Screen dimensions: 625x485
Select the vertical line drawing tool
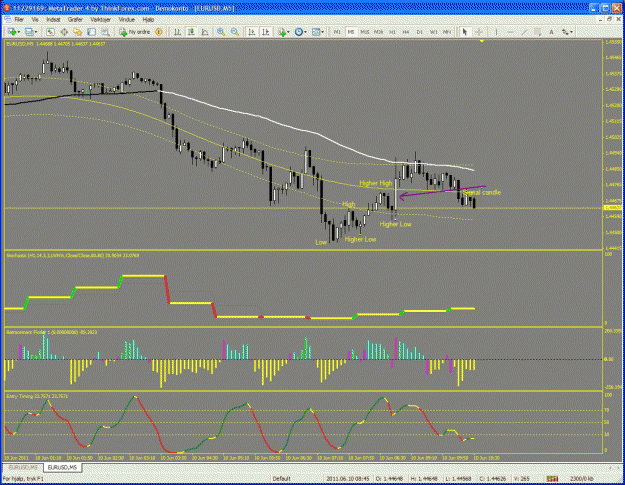click(x=496, y=32)
